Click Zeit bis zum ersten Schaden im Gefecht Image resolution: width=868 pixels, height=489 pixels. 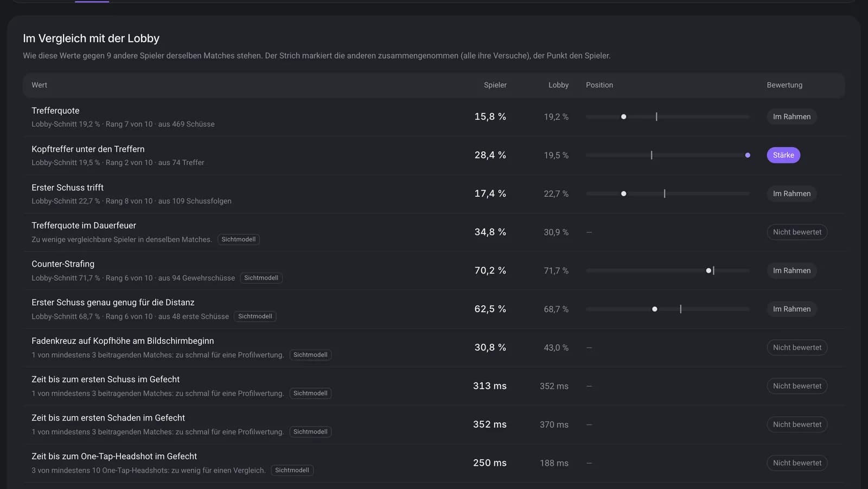pos(108,418)
